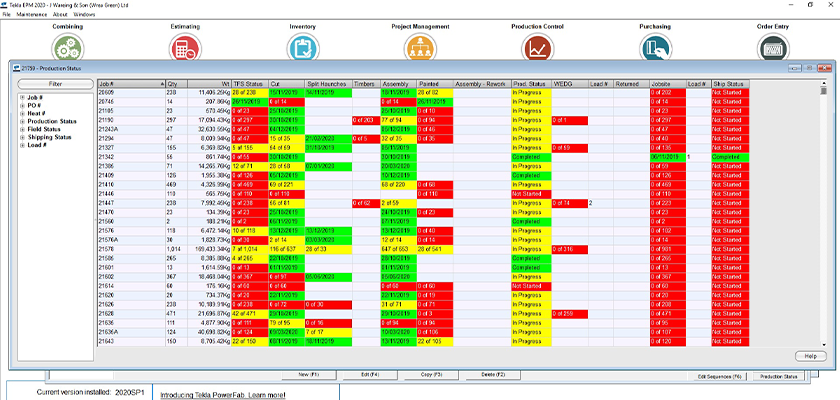
Task: Click the Production Status window title icon
Action: (x=14, y=69)
